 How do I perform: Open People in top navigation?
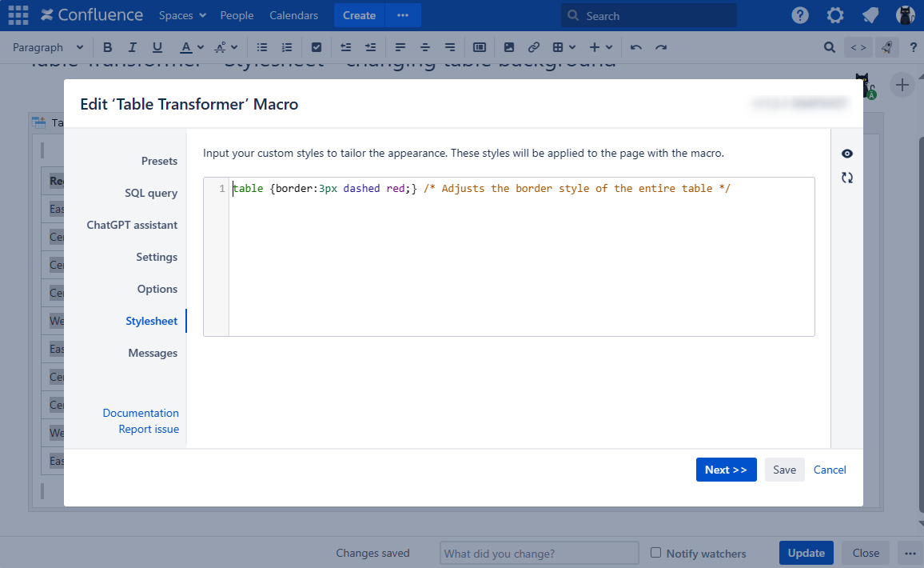[237, 15]
